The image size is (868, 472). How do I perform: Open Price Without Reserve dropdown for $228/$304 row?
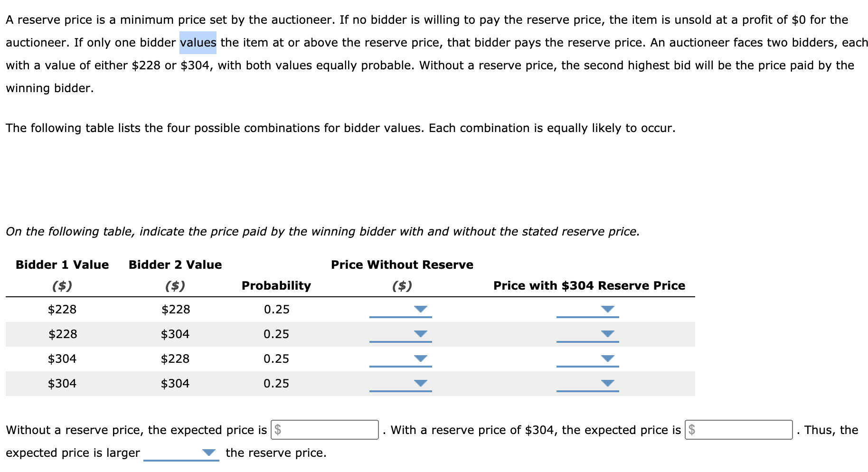tap(420, 334)
